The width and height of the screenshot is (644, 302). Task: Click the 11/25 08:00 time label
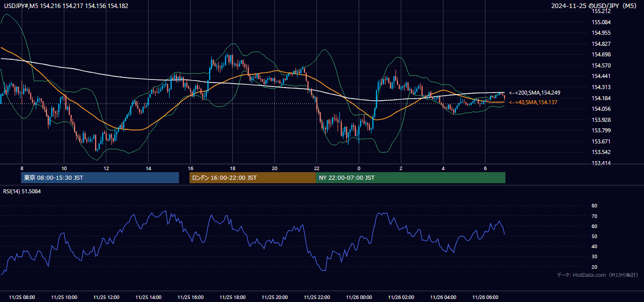pos(22,297)
